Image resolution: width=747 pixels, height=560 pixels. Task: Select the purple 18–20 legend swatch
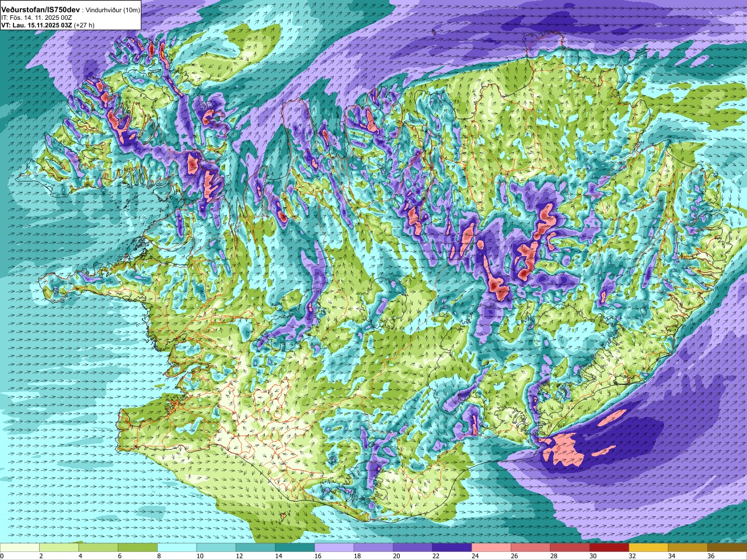(x=373, y=548)
